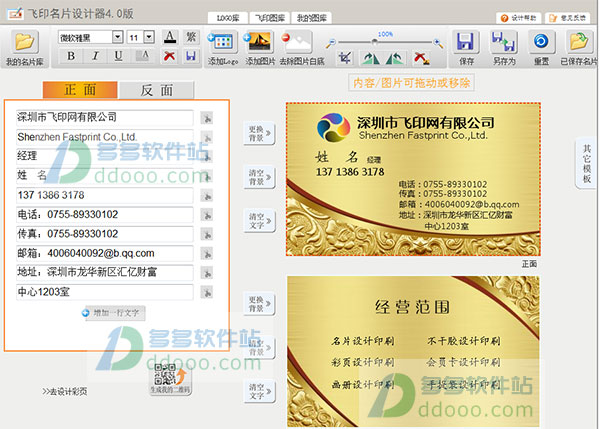Click the font color A icon
The image size is (600, 429).
(x=170, y=38)
